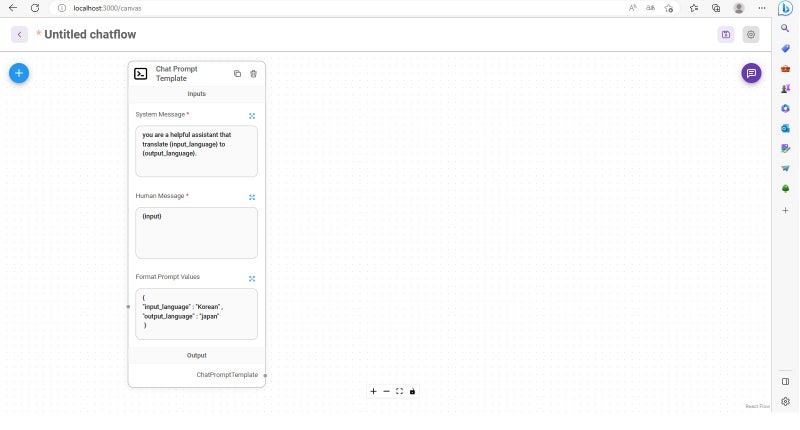Click the Inputs section header
Viewport: 800px width, 430px height.
[196, 94]
